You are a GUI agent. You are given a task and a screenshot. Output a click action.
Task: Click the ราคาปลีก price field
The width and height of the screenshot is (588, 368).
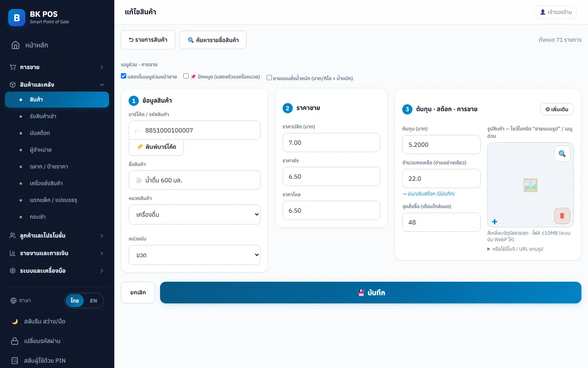tap(331, 143)
